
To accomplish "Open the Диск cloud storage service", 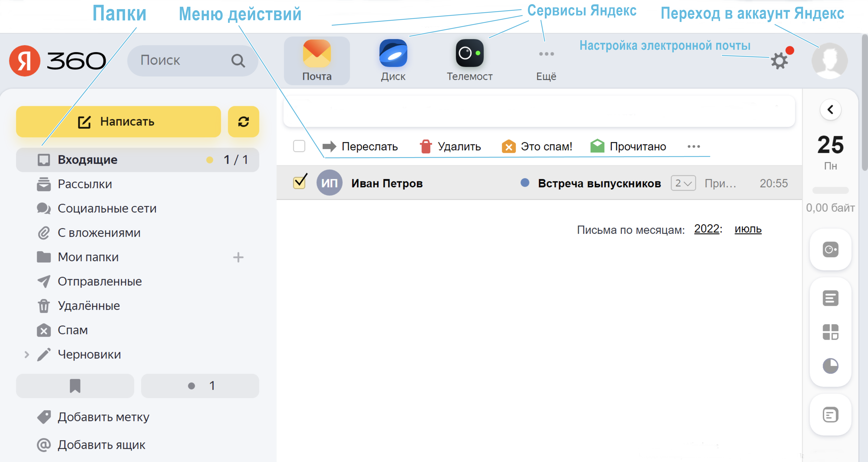I will (393, 61).
